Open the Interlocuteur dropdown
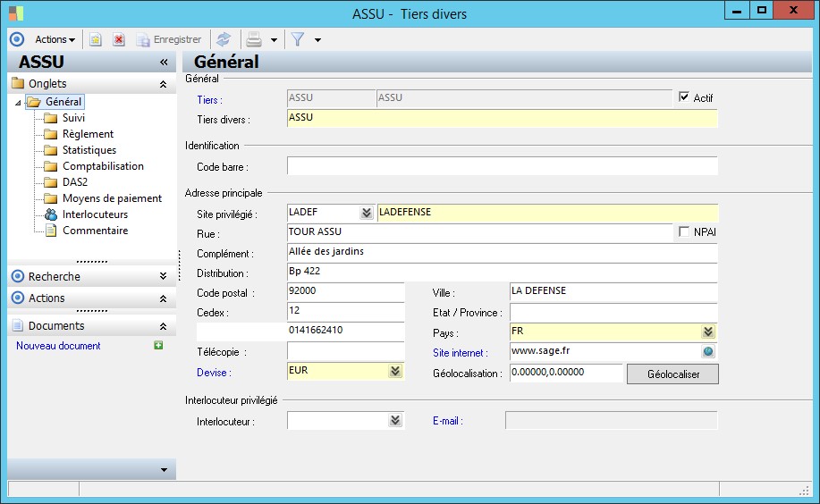 [395, 421]
